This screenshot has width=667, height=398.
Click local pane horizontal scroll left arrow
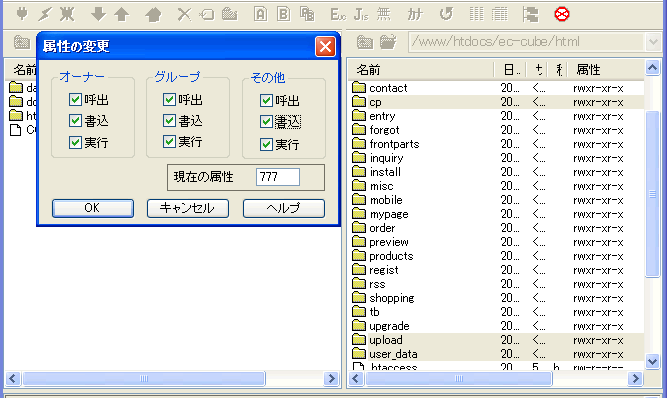(12, 378)
